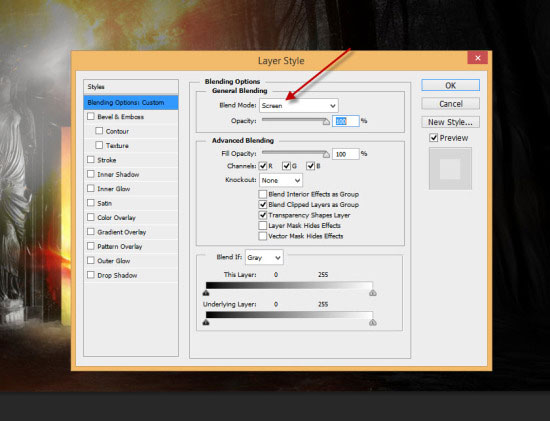The image size is (550, 421).
Task: Click the Opacity percentage field
Action: [346, 121]
